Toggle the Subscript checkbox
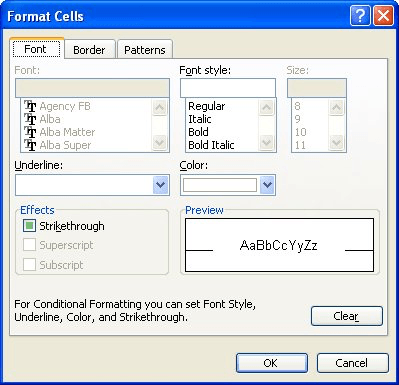 29,264
